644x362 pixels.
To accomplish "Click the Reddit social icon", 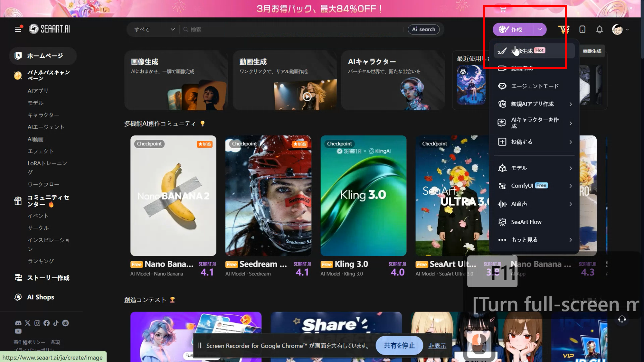I will coord(65,323).
